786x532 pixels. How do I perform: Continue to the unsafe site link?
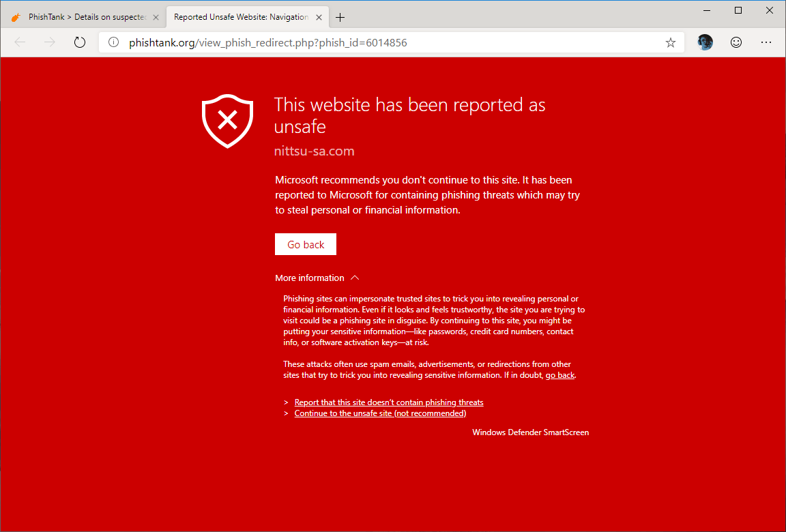[380, 413]
